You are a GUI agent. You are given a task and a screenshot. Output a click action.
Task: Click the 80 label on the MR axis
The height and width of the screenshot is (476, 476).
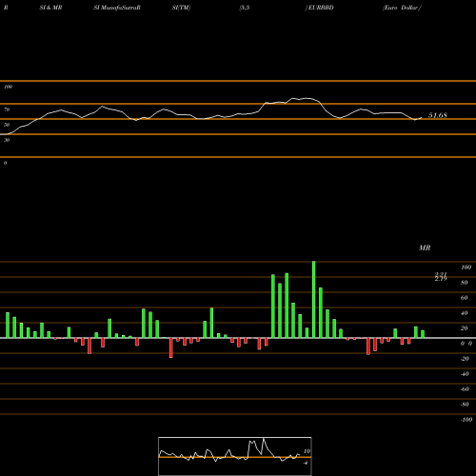click(465, 283)
